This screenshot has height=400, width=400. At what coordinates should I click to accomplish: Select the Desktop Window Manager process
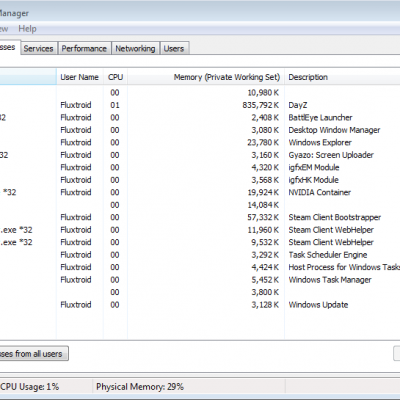pos(200,130)
